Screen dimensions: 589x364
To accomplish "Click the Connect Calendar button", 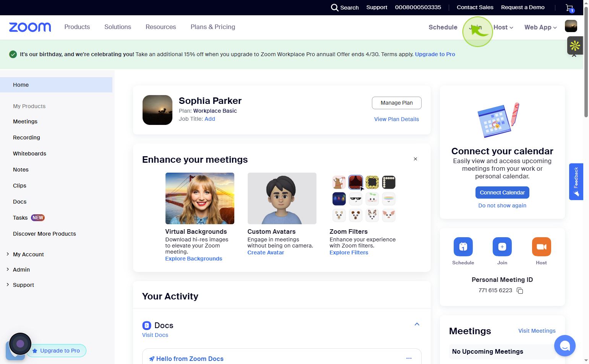I will 502,193.
